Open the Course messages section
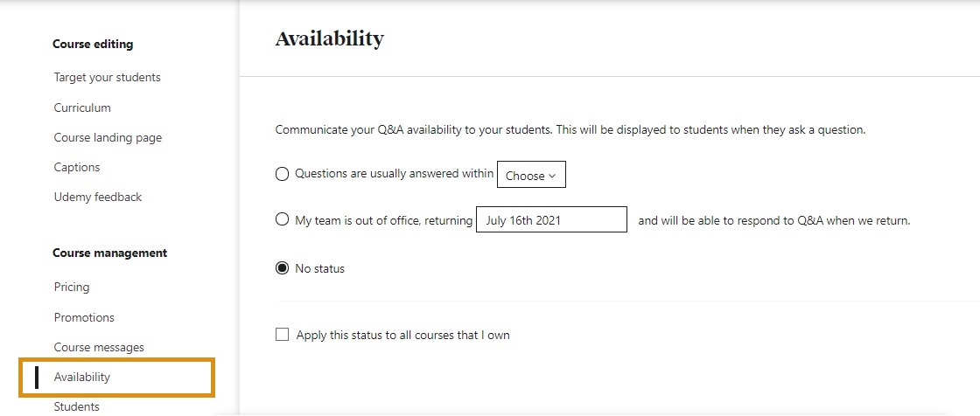Image resolution: width=980 pixels, height=416 pixels. tap(99, 348)
